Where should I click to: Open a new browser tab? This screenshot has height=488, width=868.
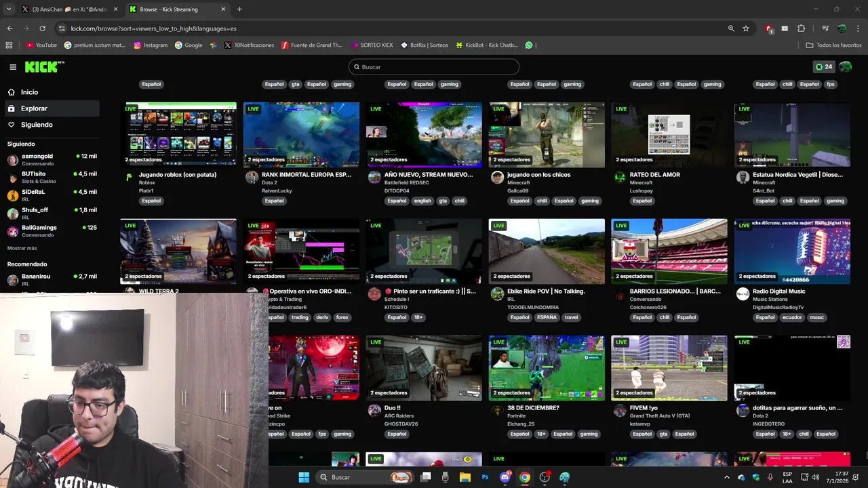(x=239, y=9)
